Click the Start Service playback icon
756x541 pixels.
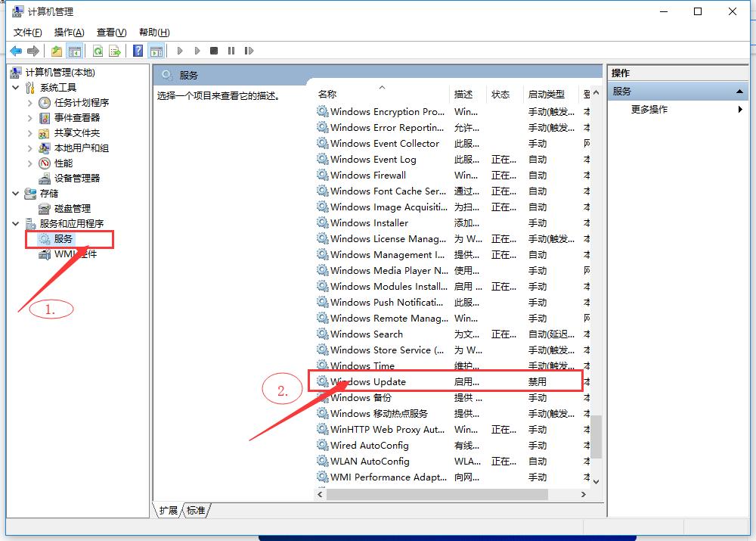(x=181, y=51)
